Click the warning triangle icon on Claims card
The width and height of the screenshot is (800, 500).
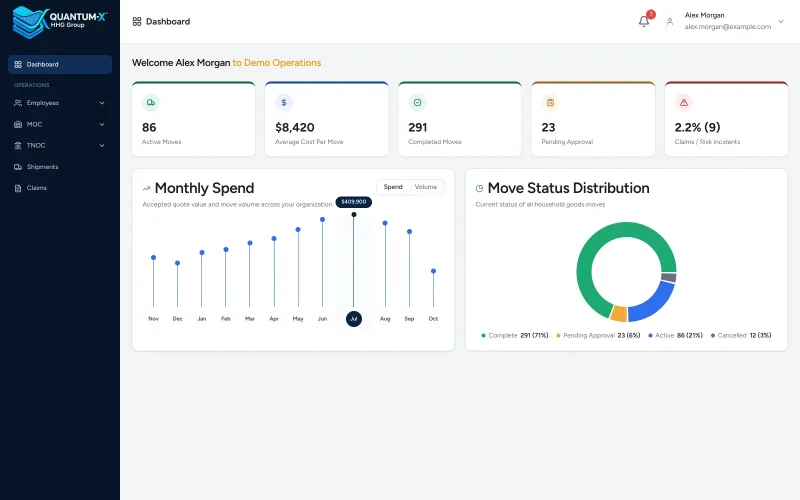684,103
